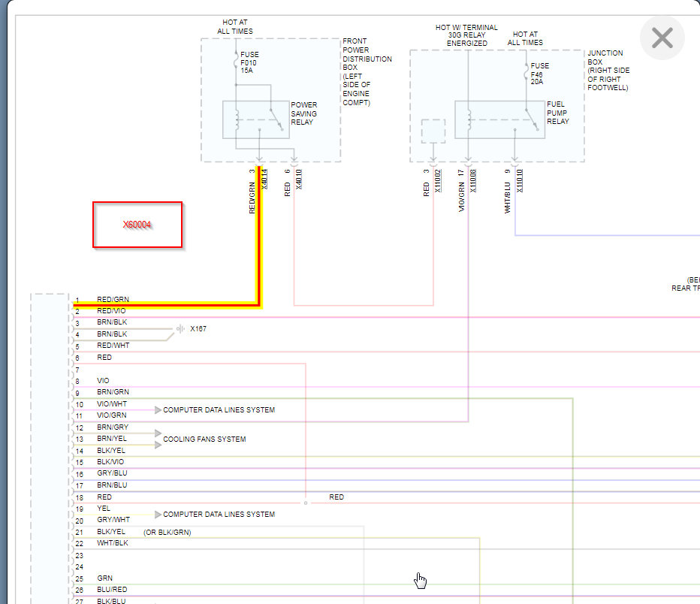Click the vertical RED/GRN wire label

tap(252, 198)
